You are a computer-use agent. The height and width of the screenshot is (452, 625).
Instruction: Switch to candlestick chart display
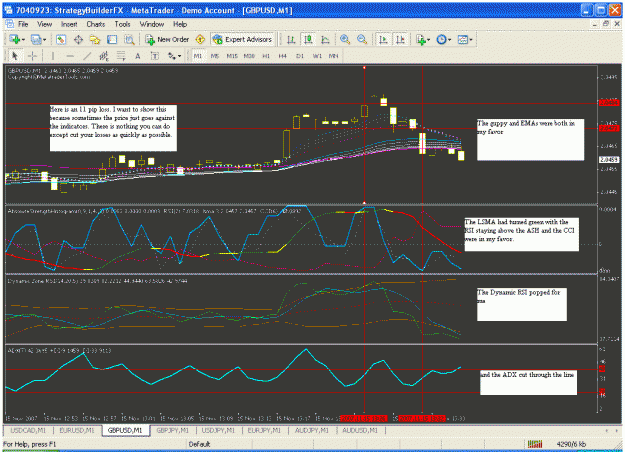308,39
